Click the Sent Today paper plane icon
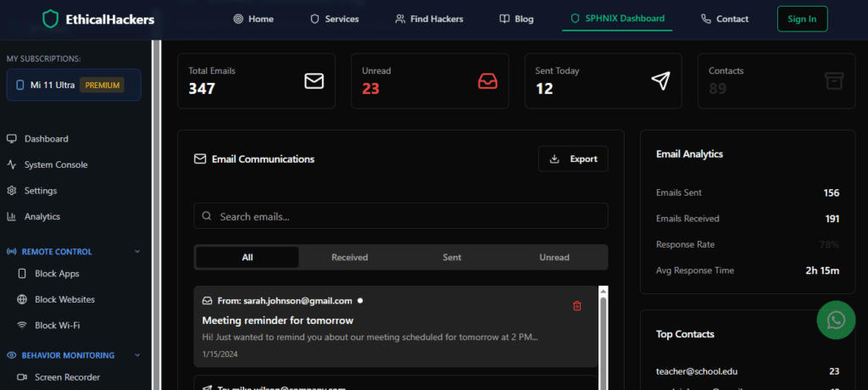The width and height of the screenshot is (868, 390). pyautogui.click(x=661, y=81)
